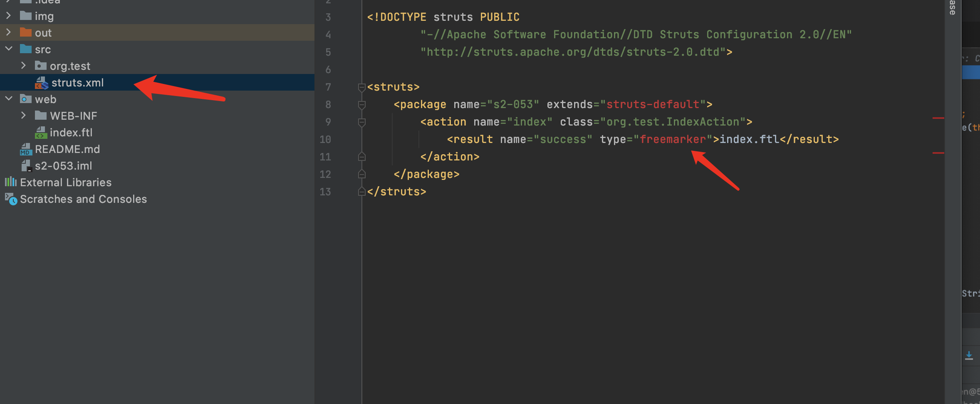Expand the img folder chevron
This screenshot has height=404, width=980.
[x=8, y=16]
